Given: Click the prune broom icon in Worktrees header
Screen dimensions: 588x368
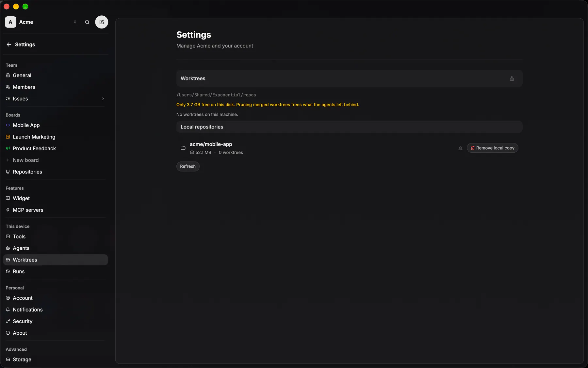Looking at the screenshot, I should pos(512,78).
